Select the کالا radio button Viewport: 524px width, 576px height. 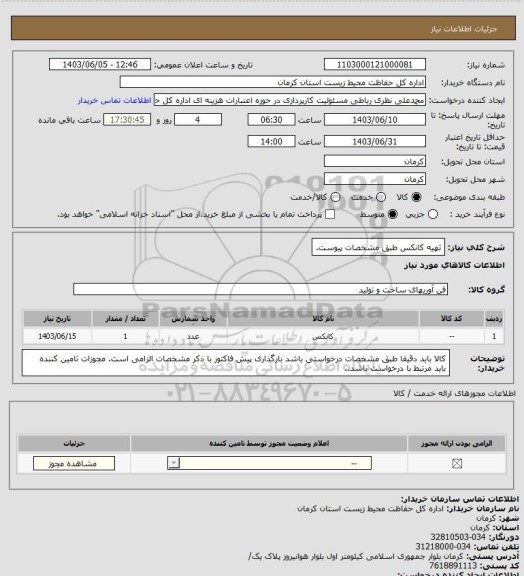click(x=416, y=197)
